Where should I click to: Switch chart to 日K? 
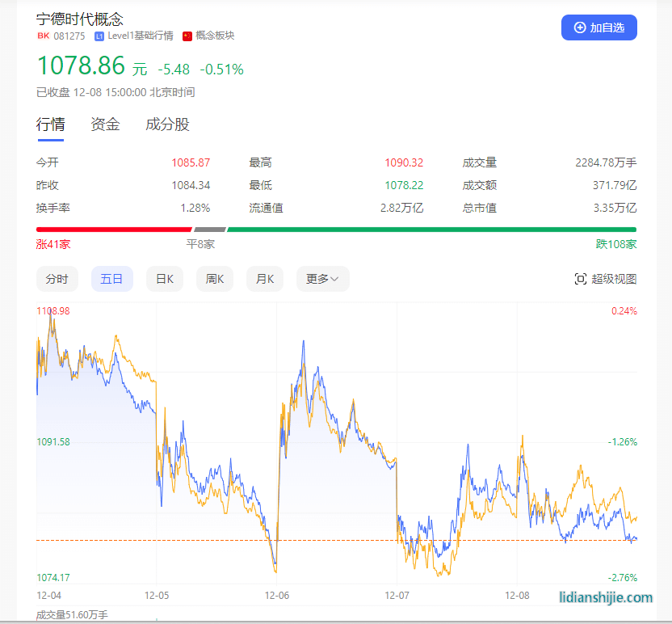[165, 279]
